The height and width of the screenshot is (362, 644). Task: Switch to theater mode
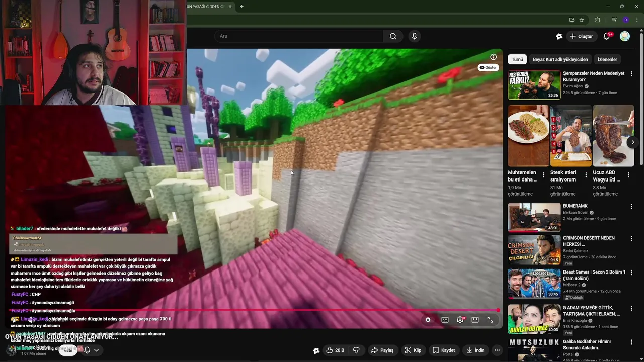coord(475,320)
